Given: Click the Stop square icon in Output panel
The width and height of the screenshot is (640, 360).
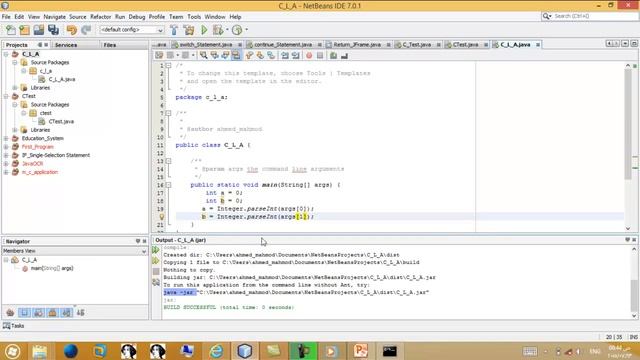Looking at the screenshot, I should coord(156,271).
